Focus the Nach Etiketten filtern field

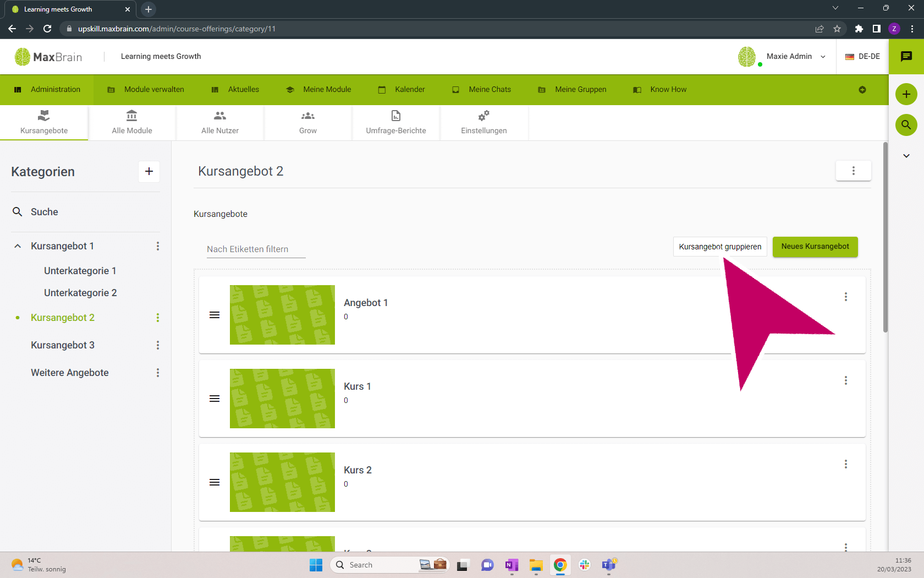click(x=256, y=249)
